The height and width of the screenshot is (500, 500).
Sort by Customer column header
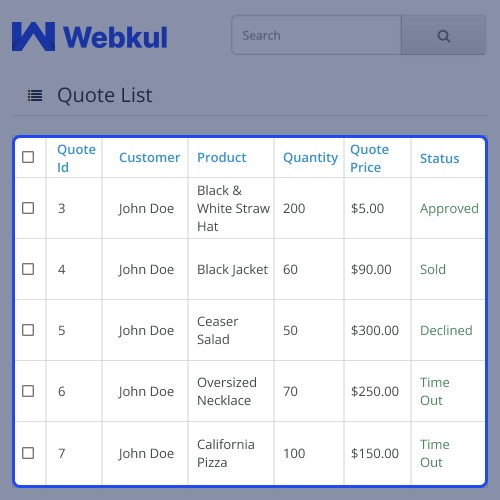(149, 158)
